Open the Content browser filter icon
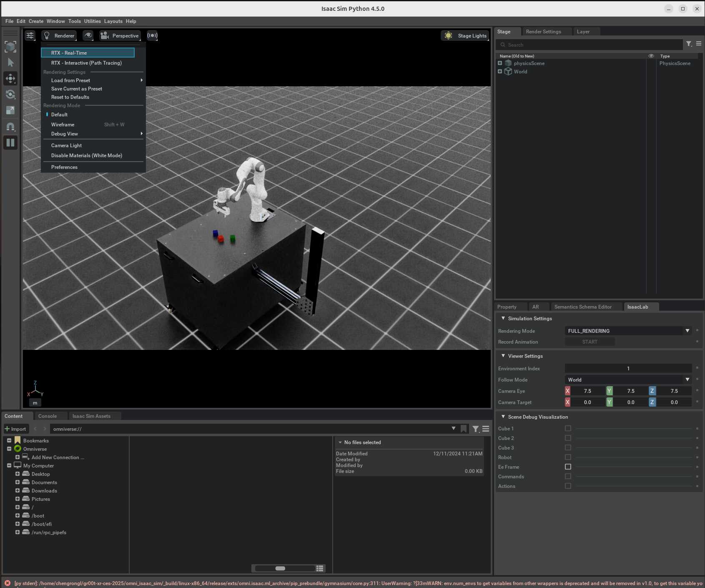Screen dimensions: 705x588 tap(476, 429)
